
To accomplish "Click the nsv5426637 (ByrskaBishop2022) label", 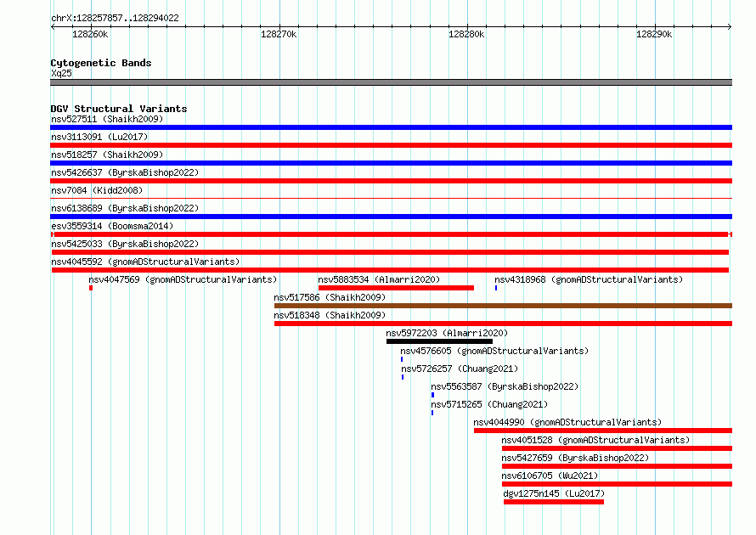I will coord(125,172).
